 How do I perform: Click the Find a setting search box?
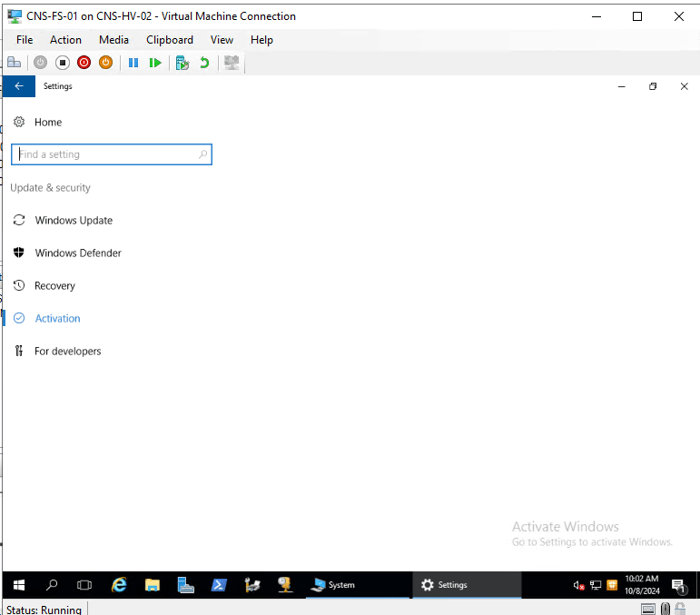point(112,154)
